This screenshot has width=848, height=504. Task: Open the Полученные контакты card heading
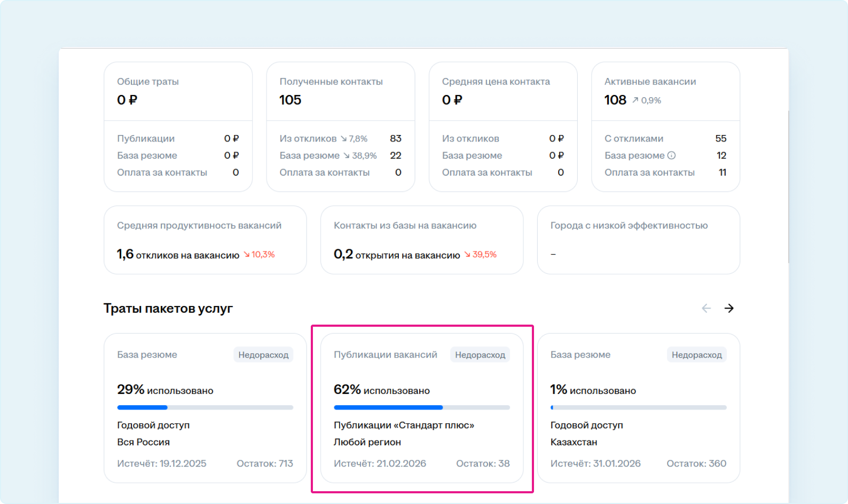click(x=331, y=82)
